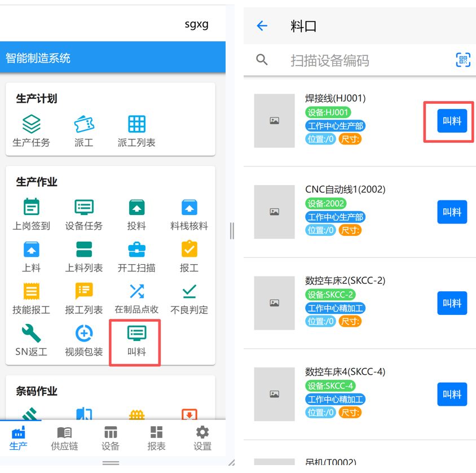Open the 派工 dispatch ticket icon

coord(84,124)
